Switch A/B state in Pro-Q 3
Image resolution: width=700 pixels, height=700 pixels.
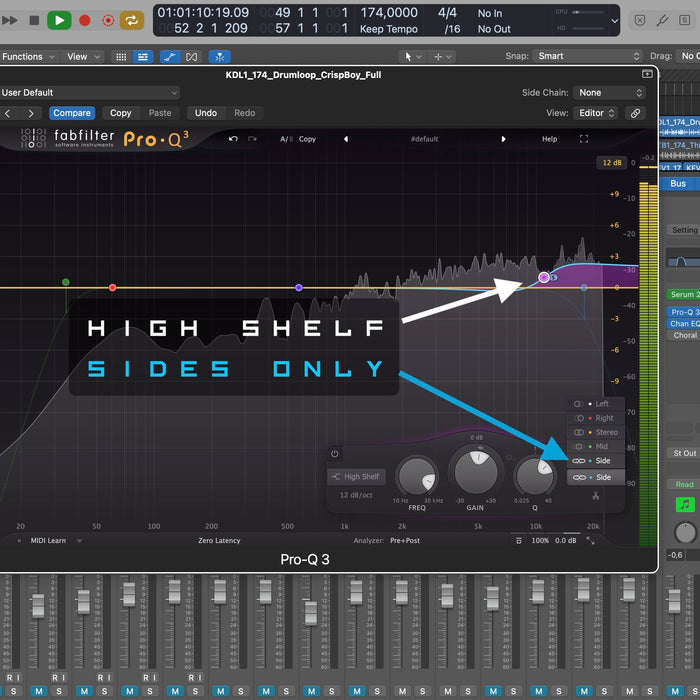pyautogui.click(x=286, y=139)
